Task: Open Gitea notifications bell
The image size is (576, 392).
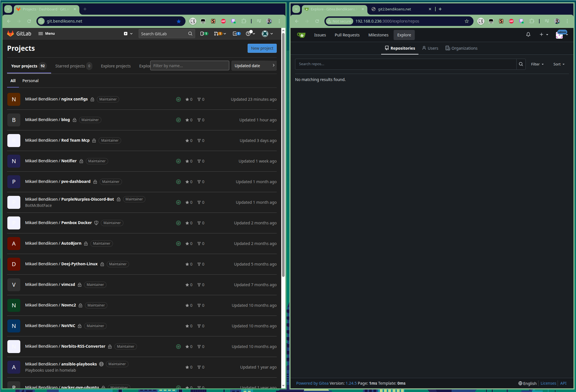Action: (x=528, y=34)
